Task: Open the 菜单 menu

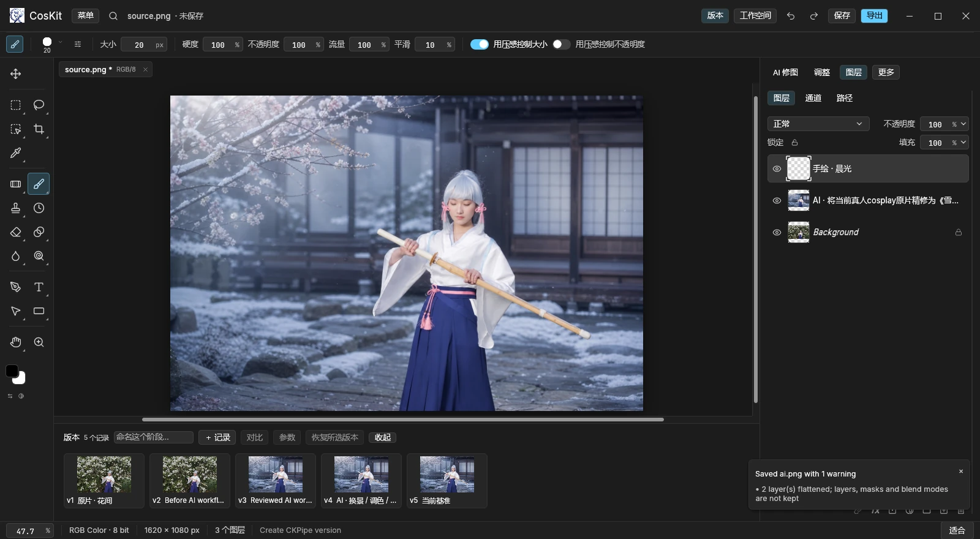Action: tap(86, 16)
